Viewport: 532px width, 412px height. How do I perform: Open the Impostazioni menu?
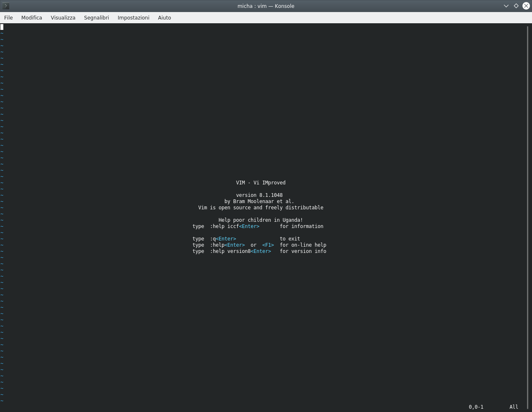133,17
